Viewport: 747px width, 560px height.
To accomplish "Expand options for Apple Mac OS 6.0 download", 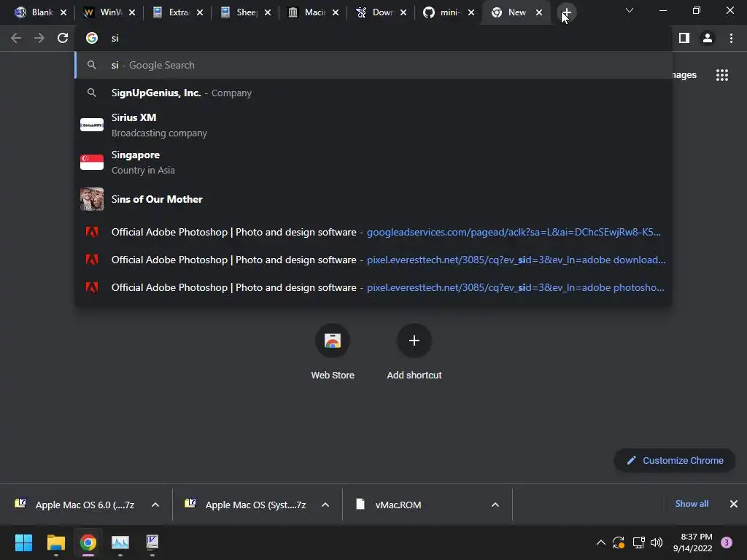I will [x=155, y=505].
